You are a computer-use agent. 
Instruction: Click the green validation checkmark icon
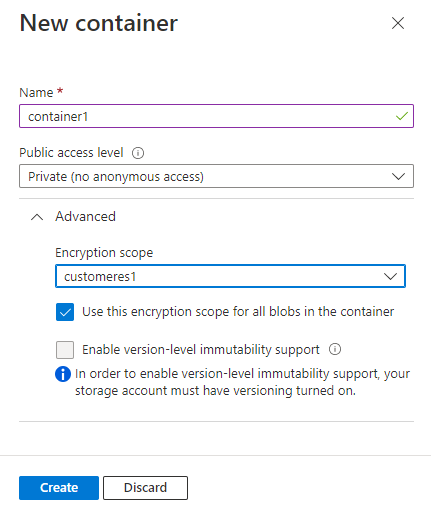tap(402, 116)
